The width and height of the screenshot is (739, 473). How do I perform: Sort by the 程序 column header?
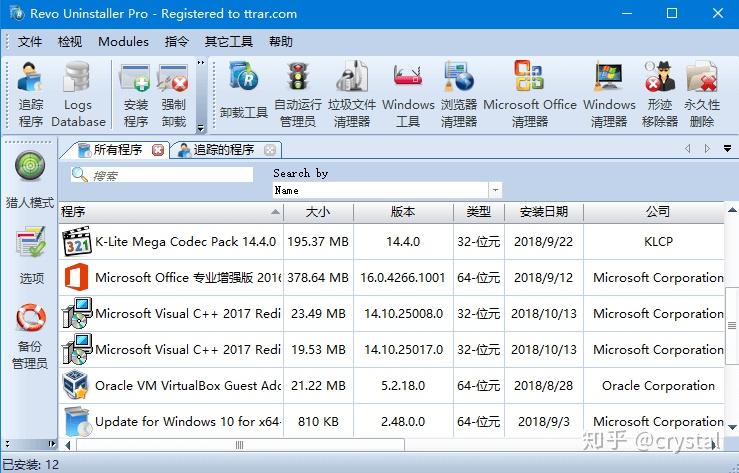click(171, 212)
